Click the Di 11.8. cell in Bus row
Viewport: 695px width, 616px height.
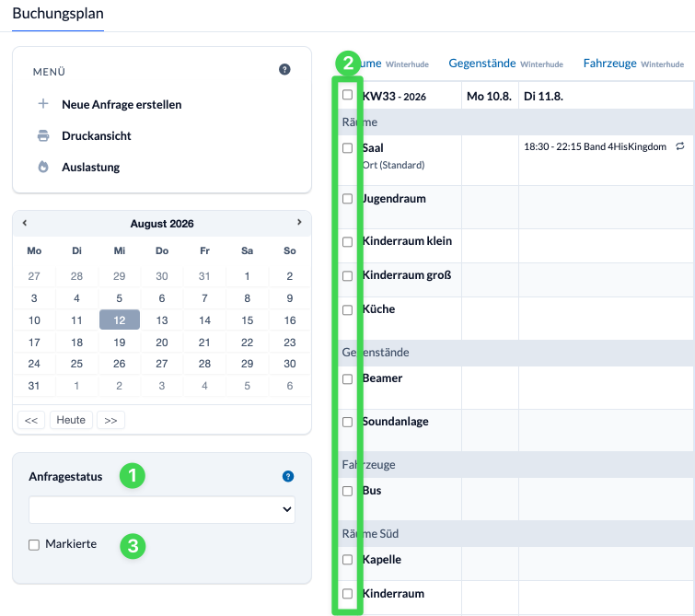coord(606,499)
